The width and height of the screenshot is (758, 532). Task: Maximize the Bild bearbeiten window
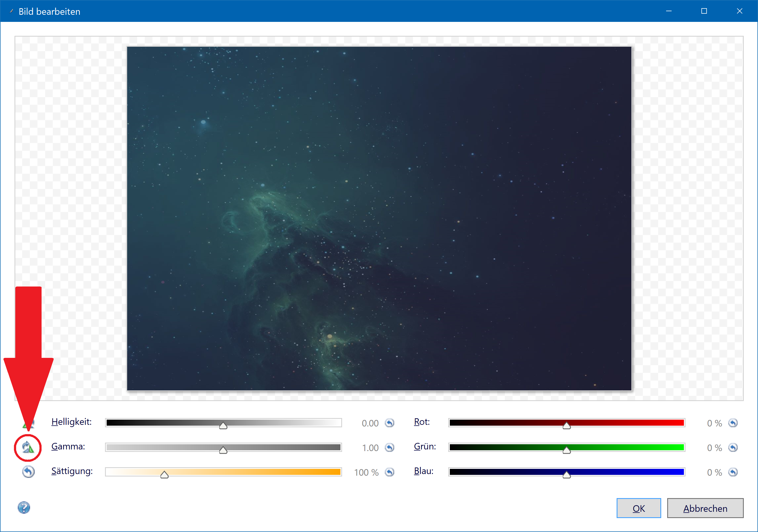pyautogui.click(x=704, y=11)
